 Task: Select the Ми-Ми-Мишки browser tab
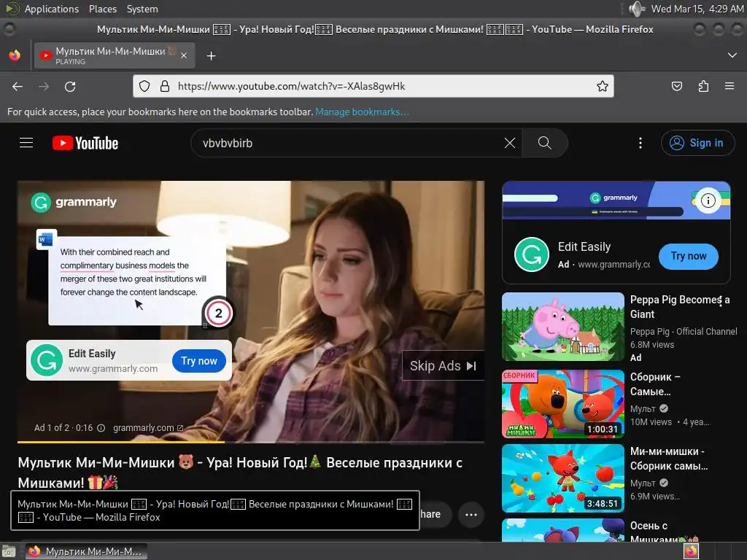pyautogui.click(x=115, y=55)
